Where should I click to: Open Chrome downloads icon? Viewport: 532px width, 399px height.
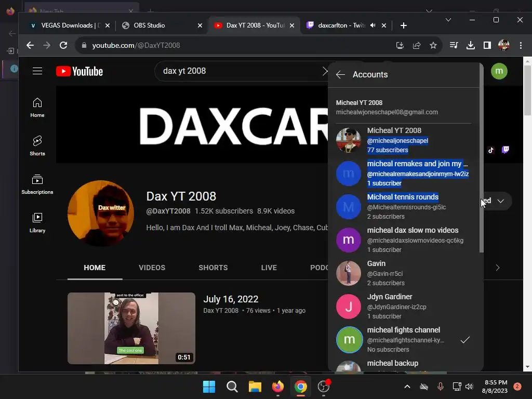pyautogui.click(x=471, y=45)
